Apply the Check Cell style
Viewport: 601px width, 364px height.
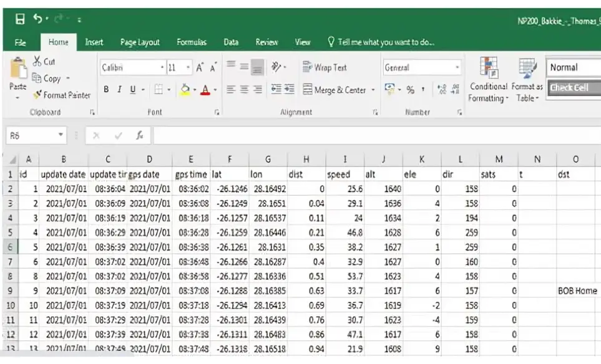(573, 88)
